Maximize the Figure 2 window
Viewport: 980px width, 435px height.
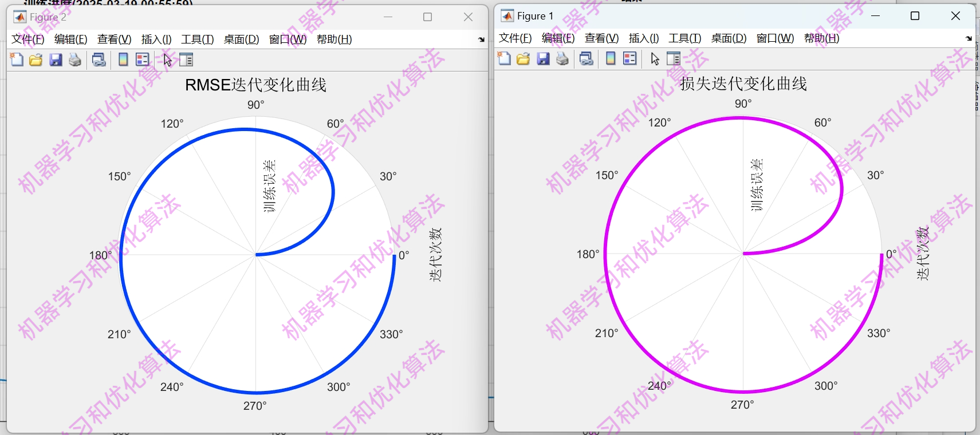(427, 17)
